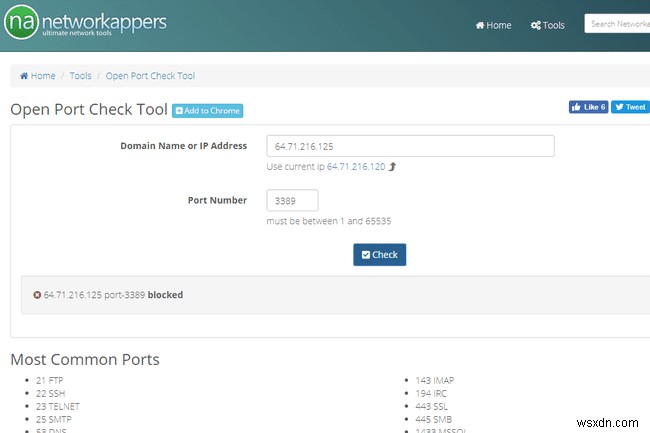Go to Tools breadcrumb link
The width and height of the screenshot is (650, 433).
(x=80, y=75)
